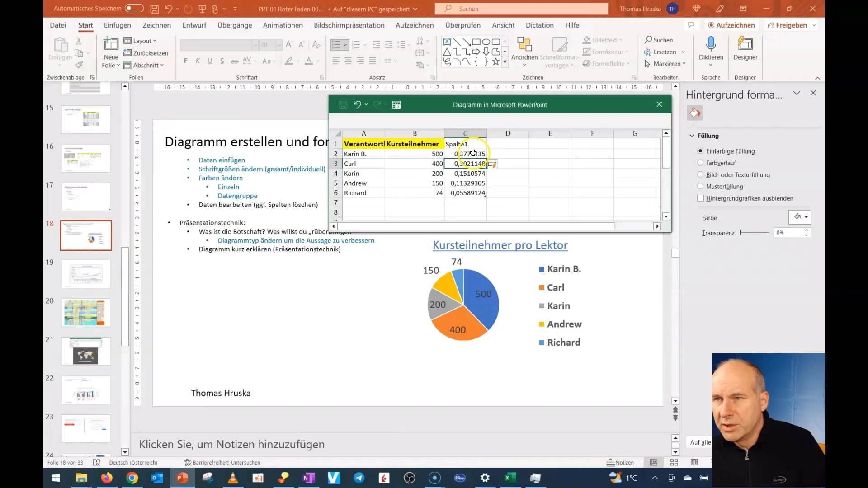Open the Übergänge ribbon tab
Screen dimensions: 868x488
235,25
